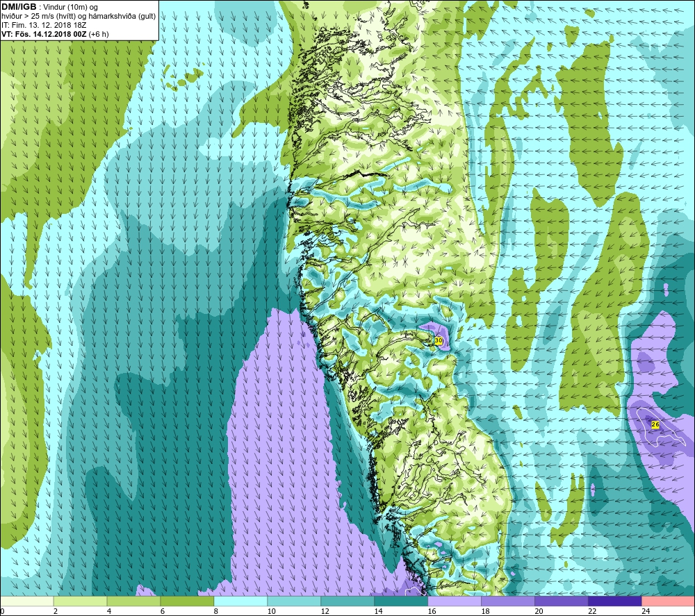Click the legend scale value 0
This screenshot has width=695, height=616.
(2, 611)
